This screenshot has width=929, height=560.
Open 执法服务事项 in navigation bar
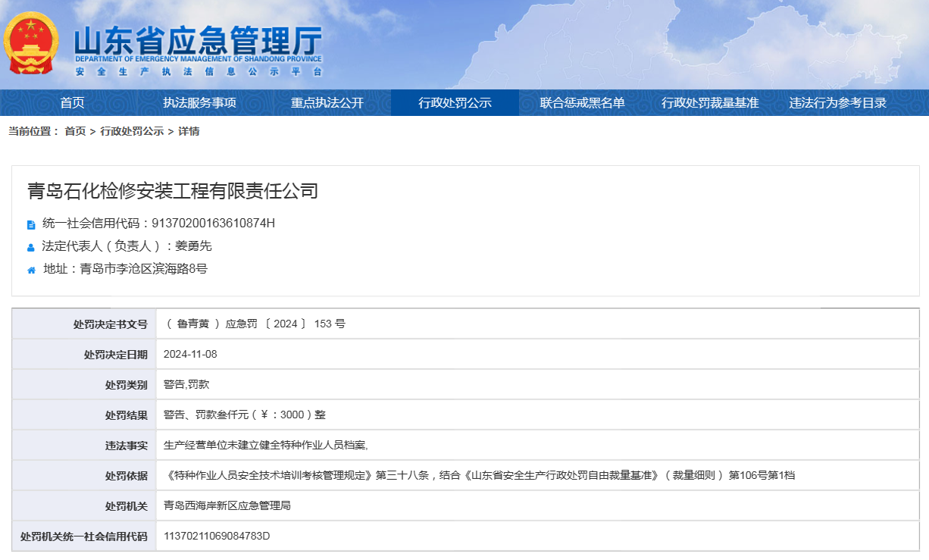[199, 102]
